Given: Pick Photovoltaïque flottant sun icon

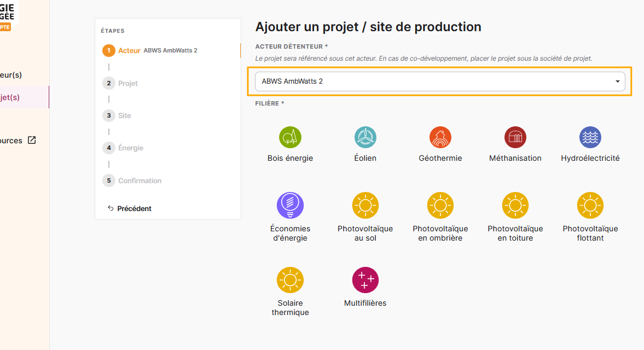Looking at the screenshot, I should [590, 205].
